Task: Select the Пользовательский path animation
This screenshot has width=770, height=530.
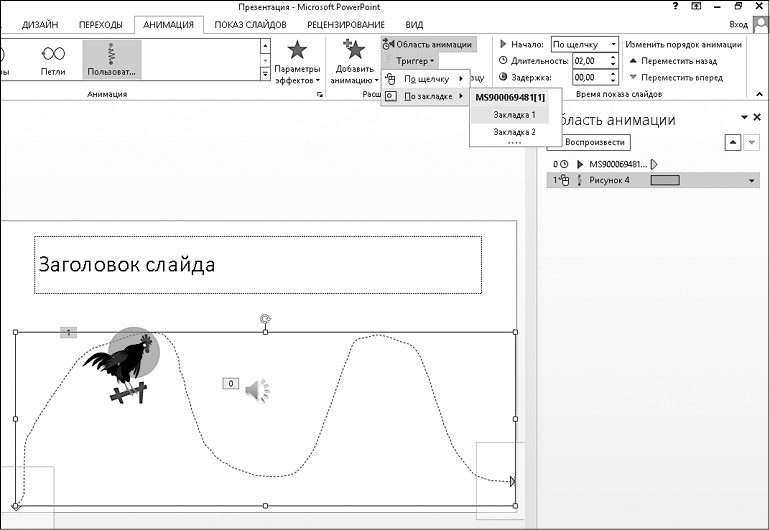Action: 111,59
